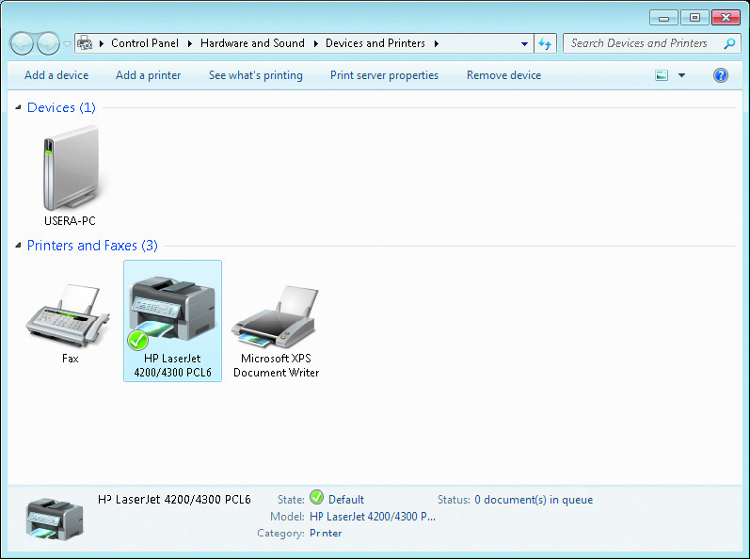The width and height of the screenshot is (750, 560).
Task: Open the address bar history dropdown
Action: click(524, 44)
